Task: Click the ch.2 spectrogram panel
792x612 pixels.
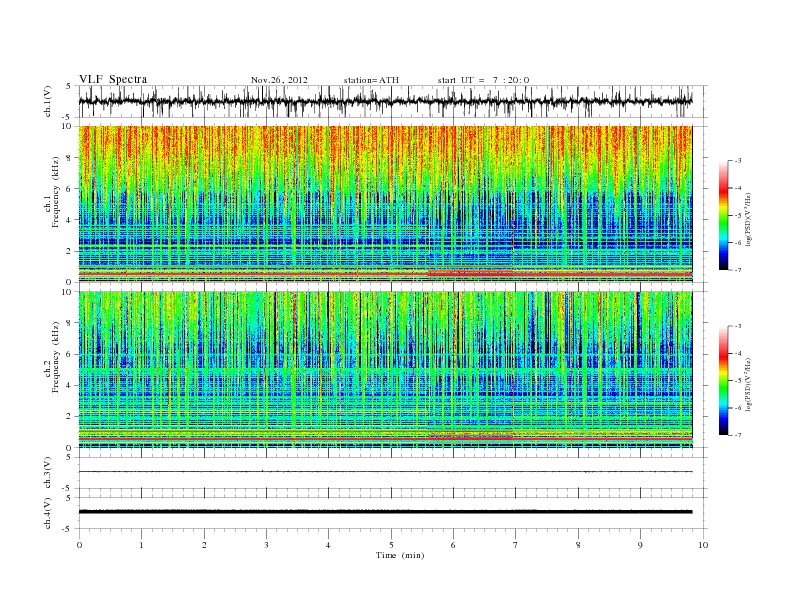Action: [x=385, y=369]
